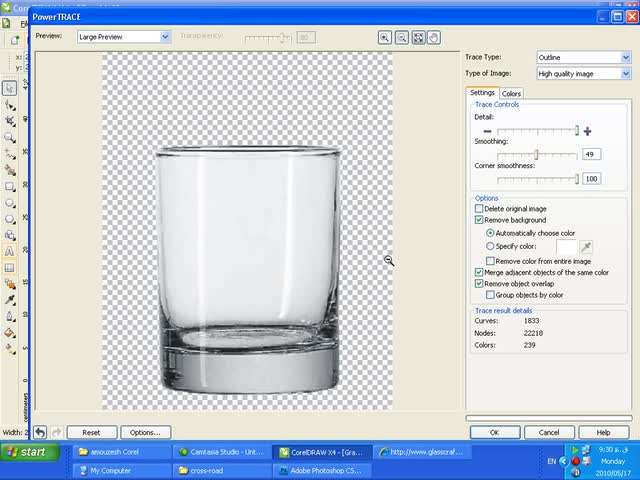Select the CorelDRAW Polygon tool
Screen dimensions: 640x480
pyautogui.click(x=9, y=219)
